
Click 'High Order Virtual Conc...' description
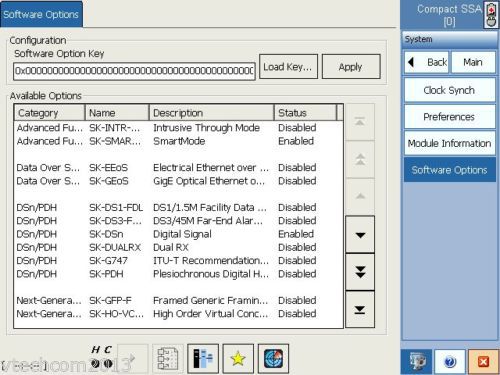coord(210,314)
